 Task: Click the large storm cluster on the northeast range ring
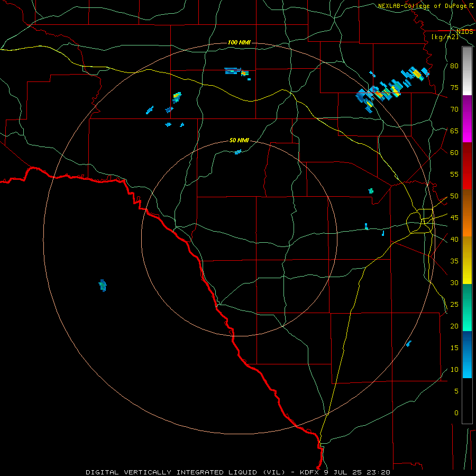[391, 89]
